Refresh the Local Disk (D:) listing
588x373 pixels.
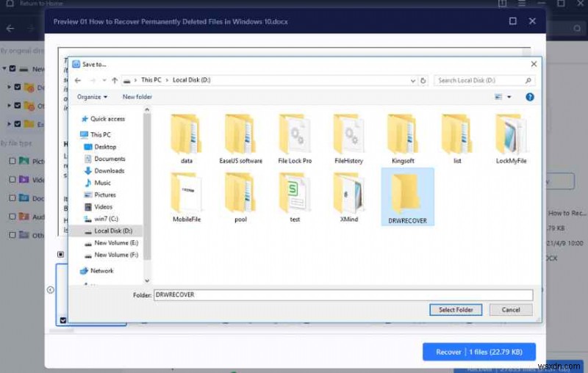coord(423,81)
